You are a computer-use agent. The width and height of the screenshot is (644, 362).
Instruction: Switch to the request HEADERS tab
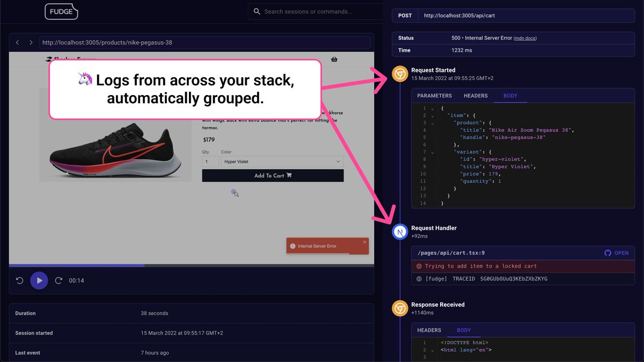click(476, 96)
